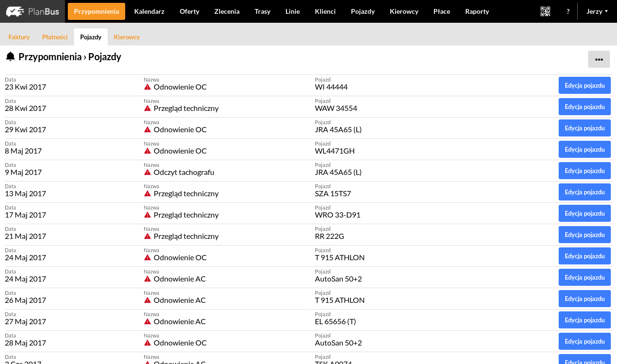Switch to the Faktury tab
Viewport: 617px width, 364px height.
pyautogui.click(x=19, y=37)
